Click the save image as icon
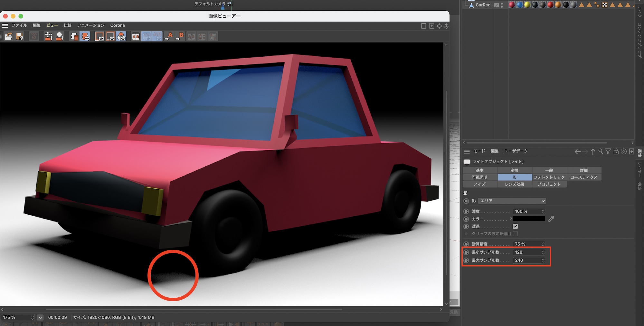The height and width of the screenshot is (326, 644). (x=20, y=36)
